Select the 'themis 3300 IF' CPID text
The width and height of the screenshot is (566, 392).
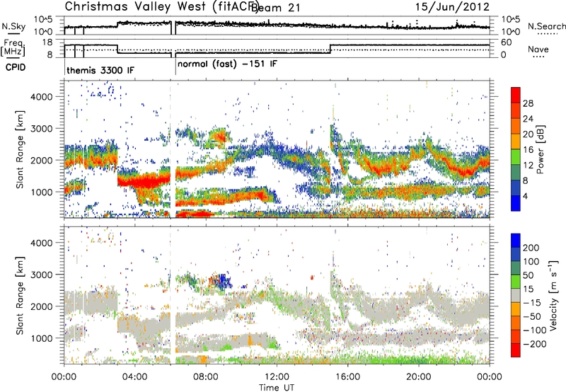(x=100, y=70)
